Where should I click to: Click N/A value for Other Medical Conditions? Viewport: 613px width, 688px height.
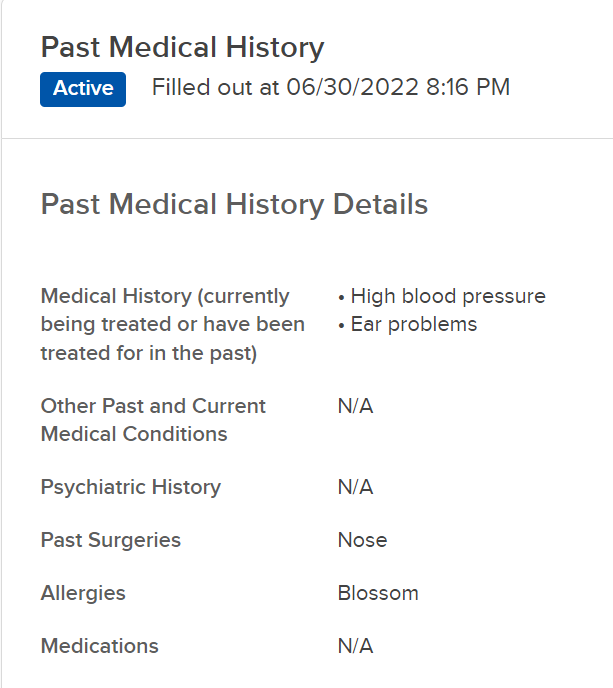[355, 407]
